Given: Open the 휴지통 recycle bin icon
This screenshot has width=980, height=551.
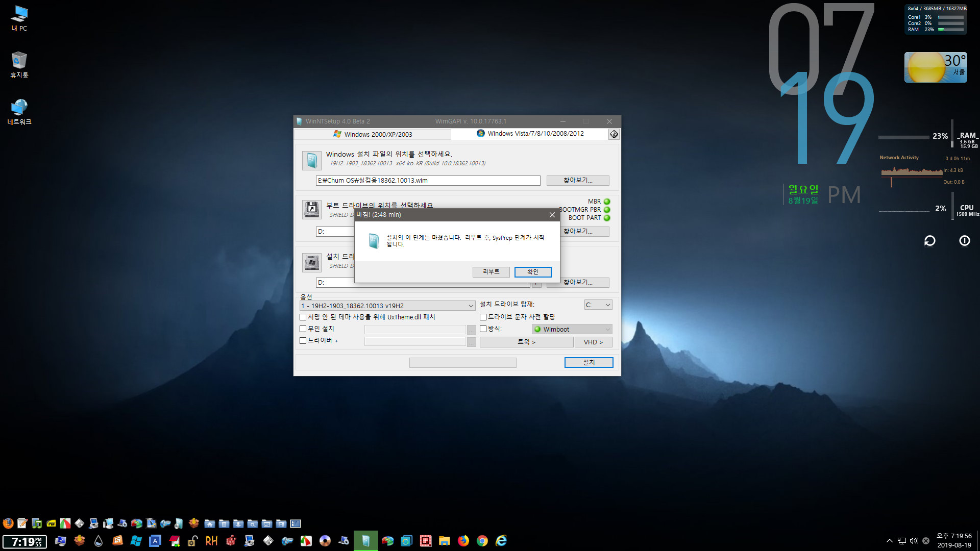Looking at the screenshot, I should (19, 65).
